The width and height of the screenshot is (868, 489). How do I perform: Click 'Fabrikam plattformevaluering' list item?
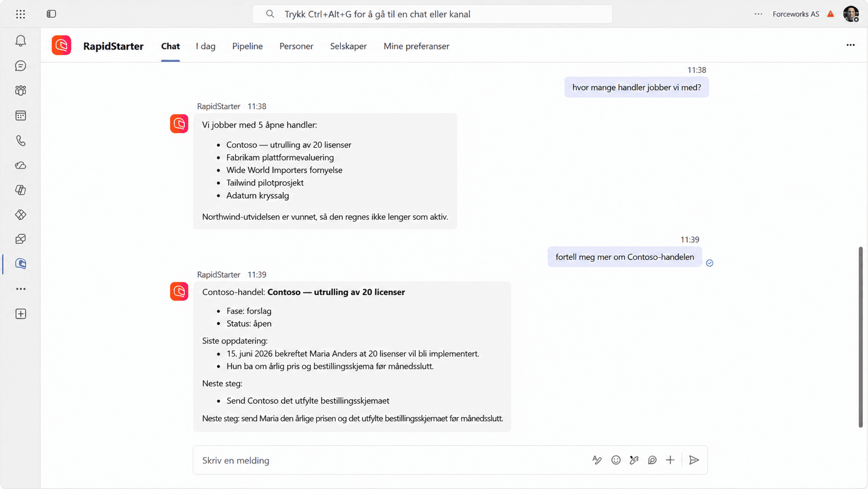pos(280,157)
